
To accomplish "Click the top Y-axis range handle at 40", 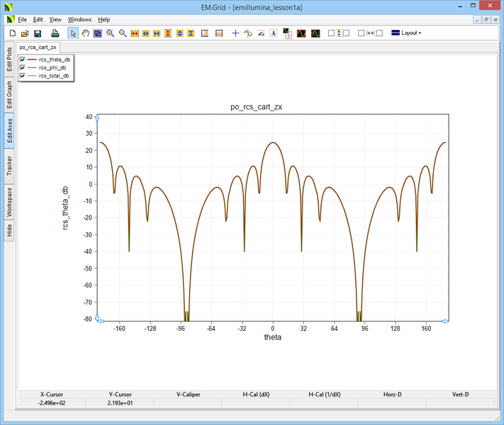I will click(96, 117).
